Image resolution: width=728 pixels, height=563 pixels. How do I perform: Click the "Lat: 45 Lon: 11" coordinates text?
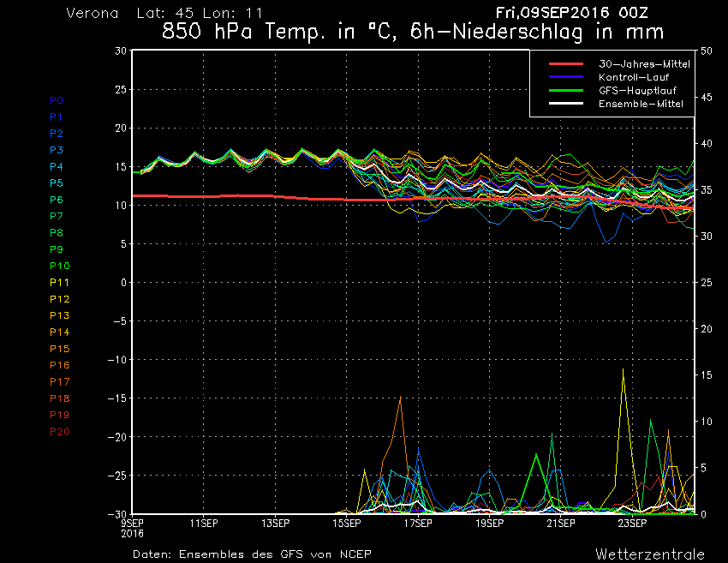[x=200, y=13]
